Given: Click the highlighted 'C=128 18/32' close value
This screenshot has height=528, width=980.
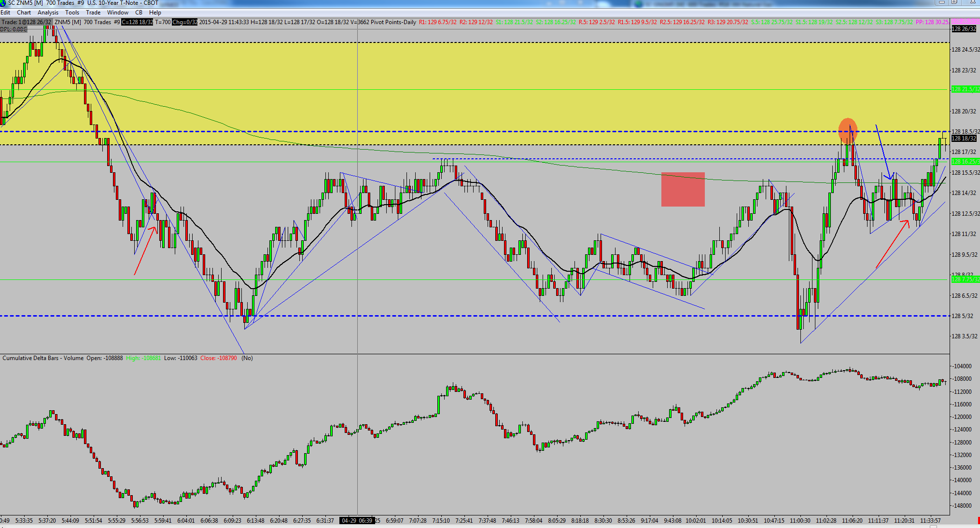Looking at the screenshot, I should (x=137, y=22).
